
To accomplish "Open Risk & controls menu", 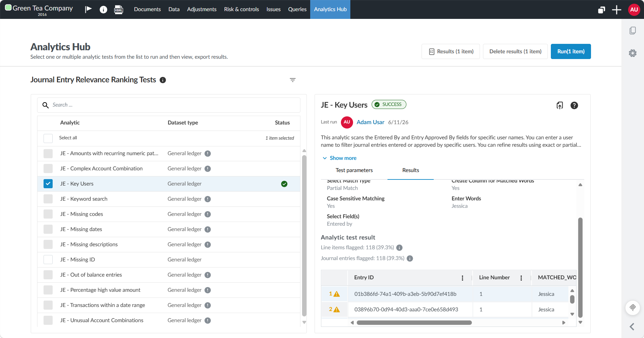I will 241,9.
